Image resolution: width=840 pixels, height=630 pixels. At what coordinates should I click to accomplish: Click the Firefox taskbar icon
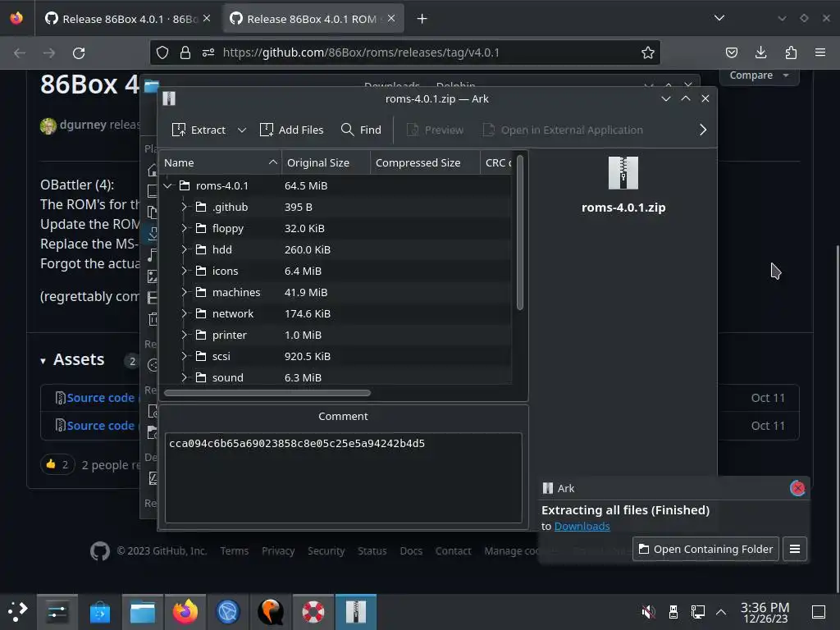click(x=185, y=611)
